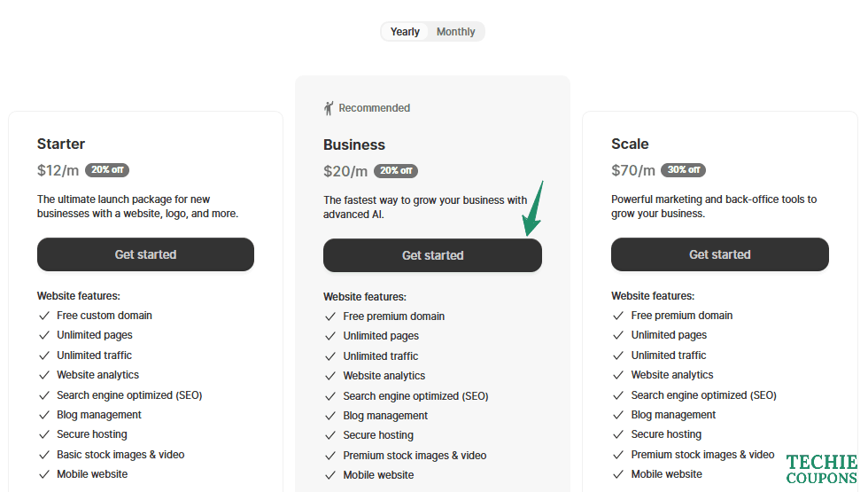The height and width of the screenshot is (492, 868).
Task: Click Get started under Starter plan
Action: (x=145, y=254)
